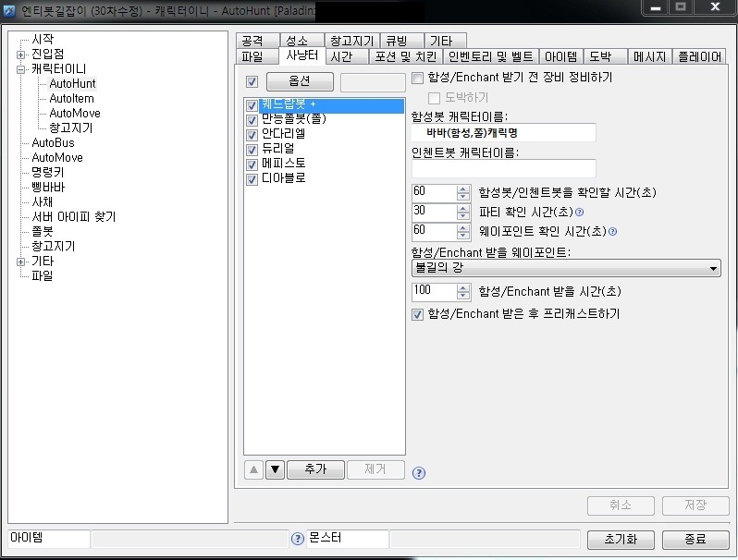Viewport: 738px width, 560px height.
Task: Expand the 기타 tree node
Action: coord(20,262)
